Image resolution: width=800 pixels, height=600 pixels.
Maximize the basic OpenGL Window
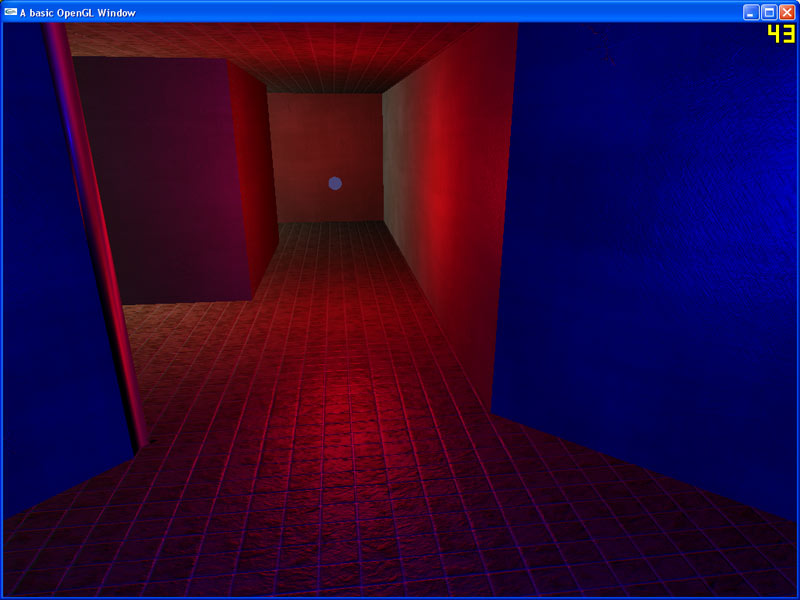coord(769,12)
